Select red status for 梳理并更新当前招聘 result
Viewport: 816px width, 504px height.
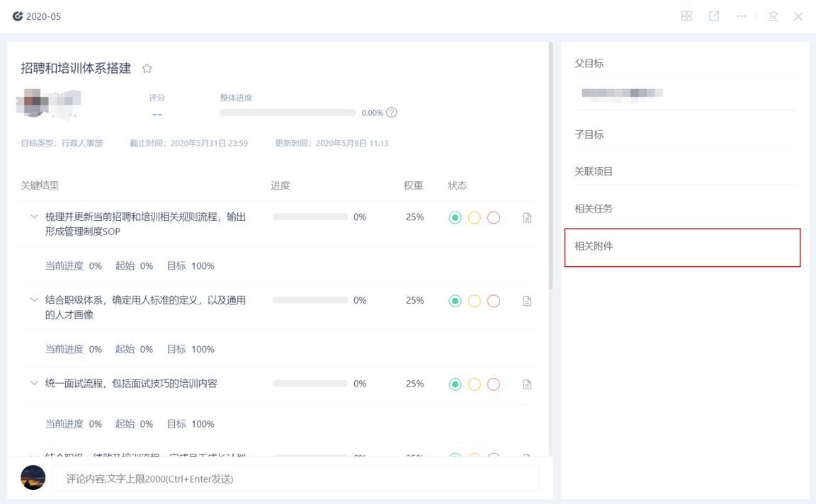pos(493,217)
